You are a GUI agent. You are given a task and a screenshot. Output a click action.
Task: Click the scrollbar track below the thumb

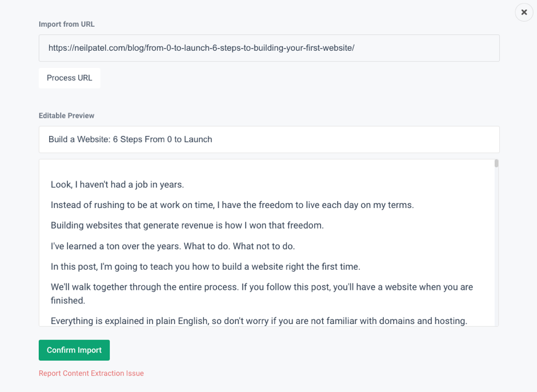[496, 247]
